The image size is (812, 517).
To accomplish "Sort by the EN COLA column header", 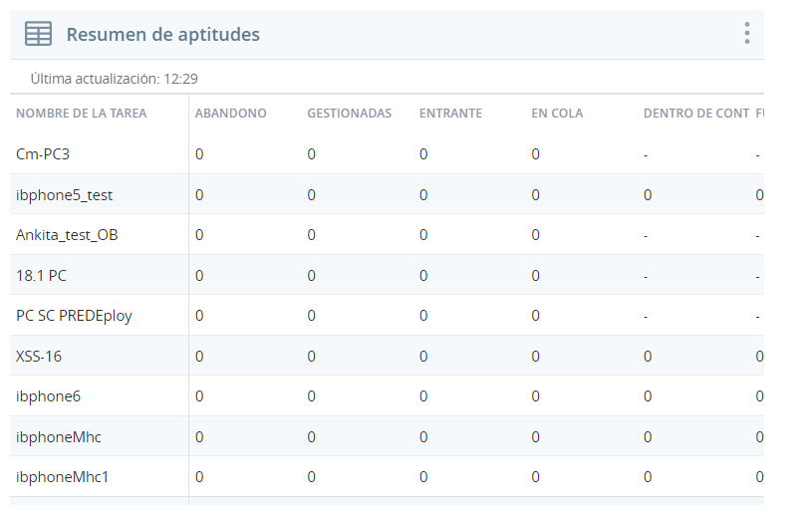I will tap(557, 114).
